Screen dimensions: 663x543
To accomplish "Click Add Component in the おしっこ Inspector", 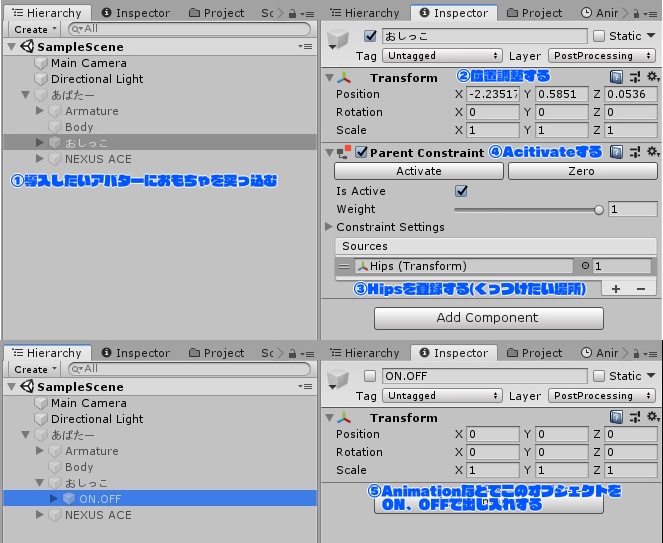I will pos(488,318).
